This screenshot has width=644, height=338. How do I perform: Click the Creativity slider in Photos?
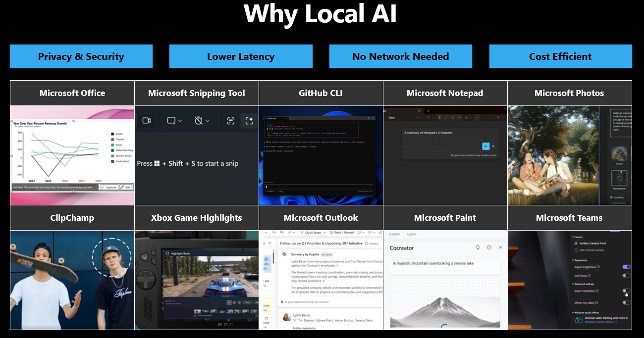pyautogui.click(x=619, y=202)
